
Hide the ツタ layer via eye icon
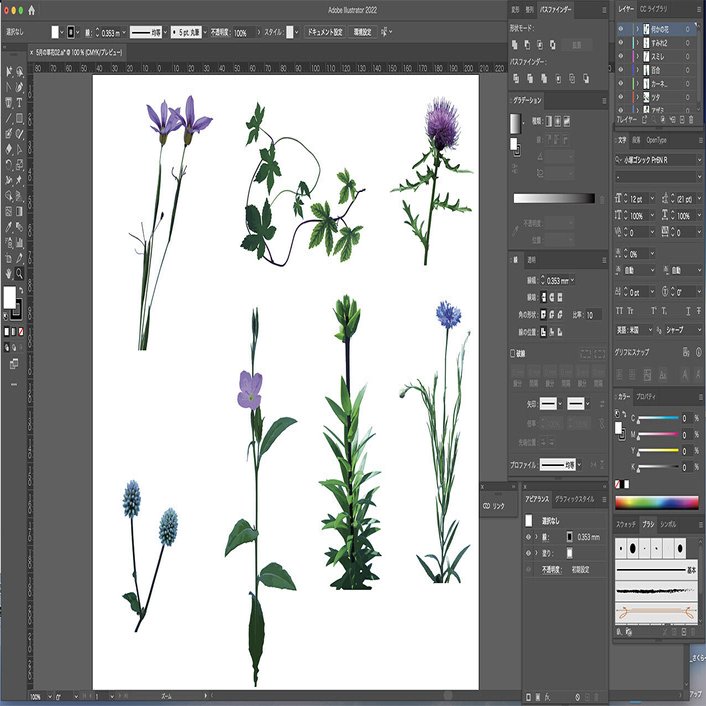621,97
